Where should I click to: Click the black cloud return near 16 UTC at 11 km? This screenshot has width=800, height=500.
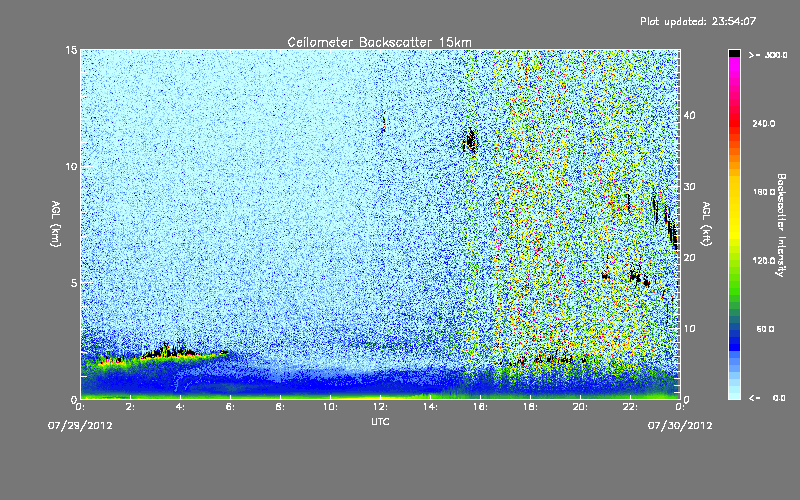coord(470,139)
